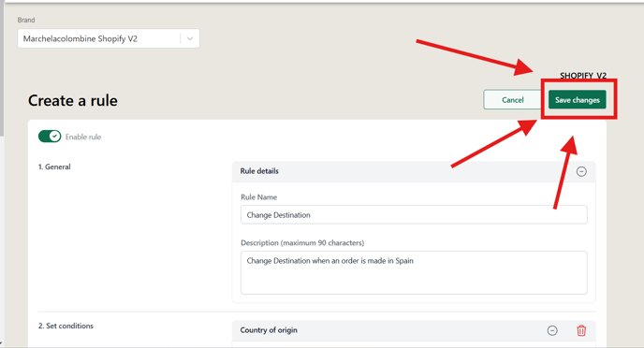644x348 pixels.
Task: Click the Enable rule label text
Action: pos(83,138)
